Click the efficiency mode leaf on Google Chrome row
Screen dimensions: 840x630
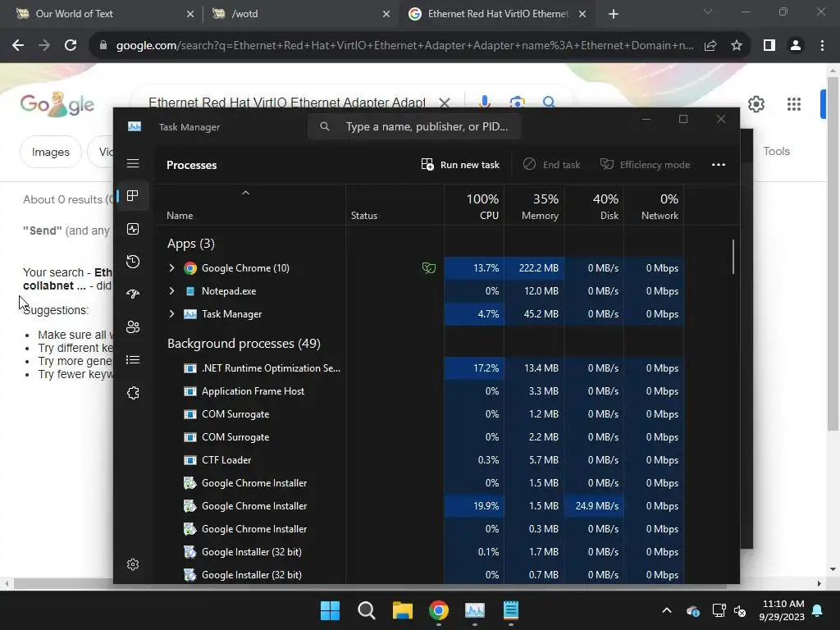point(428,268)
